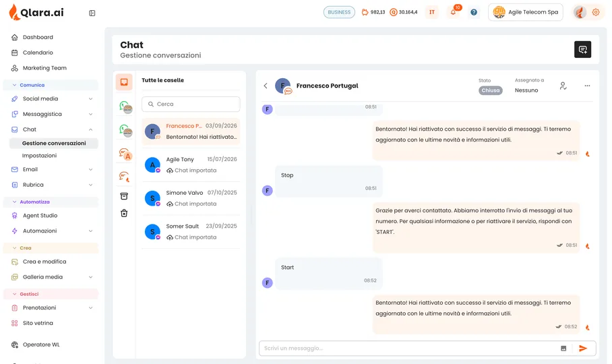Click the Chiusa status badge
The height and width of the screenshot is (364, 612).
click(490, 90)
